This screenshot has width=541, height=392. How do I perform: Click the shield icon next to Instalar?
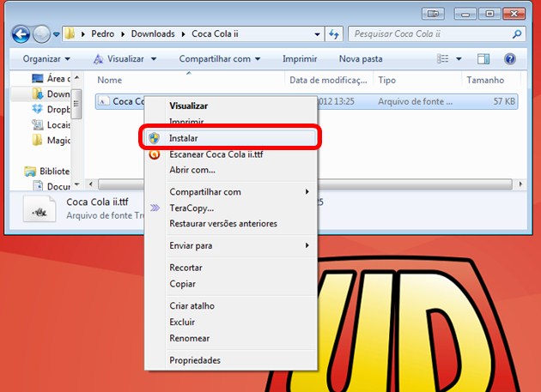click(x=155, y=138)
